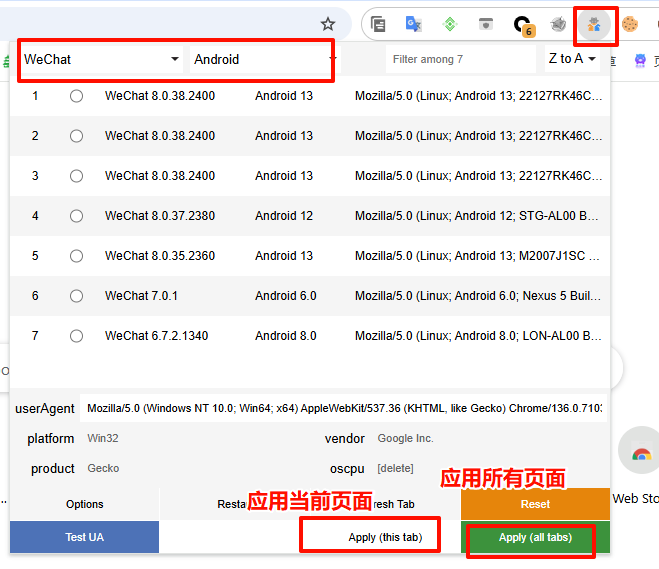Select radio for row 2 WeChat 8.0.38.2400
The height and width of the screenshot is (569, 659).
(76, 136)
